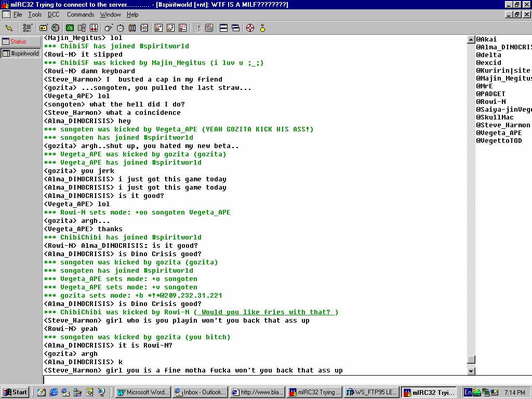Open the Colors toolbar icon with crayons
532x399 pixels.
click(132, 28)
